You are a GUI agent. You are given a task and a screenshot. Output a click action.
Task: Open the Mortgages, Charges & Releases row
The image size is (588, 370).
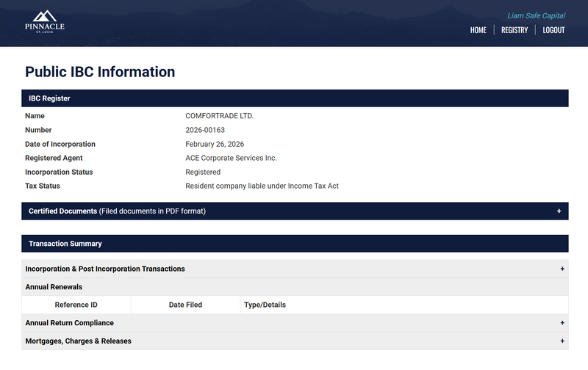coord(295,341)
